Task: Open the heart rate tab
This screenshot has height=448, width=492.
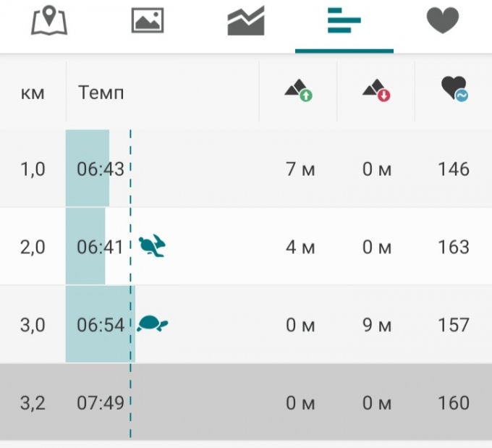Action: click(443, 21)
